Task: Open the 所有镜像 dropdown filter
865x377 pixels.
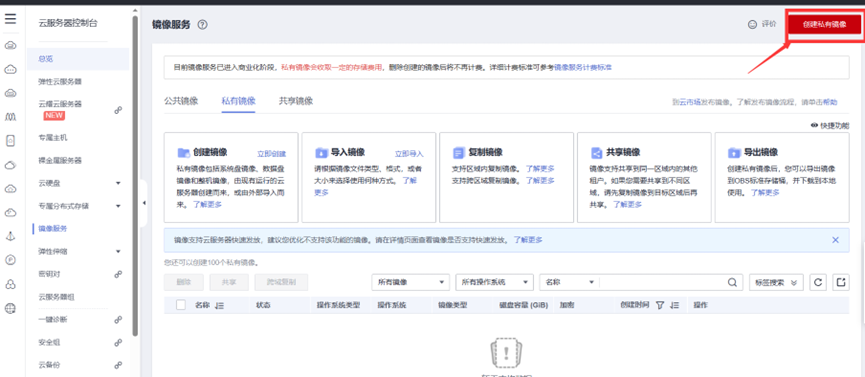Action: click(410, 282)
